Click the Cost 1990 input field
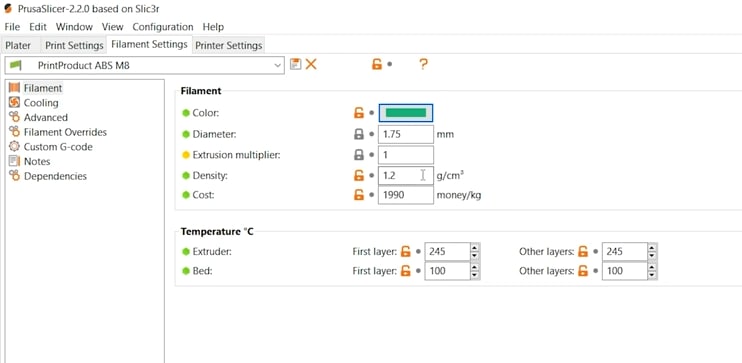The image size is (742, 363). pos(406,195)
